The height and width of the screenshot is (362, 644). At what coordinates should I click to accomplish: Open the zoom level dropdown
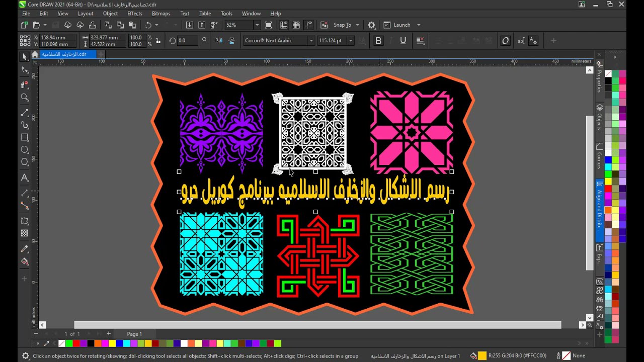(x=257, y=25)
